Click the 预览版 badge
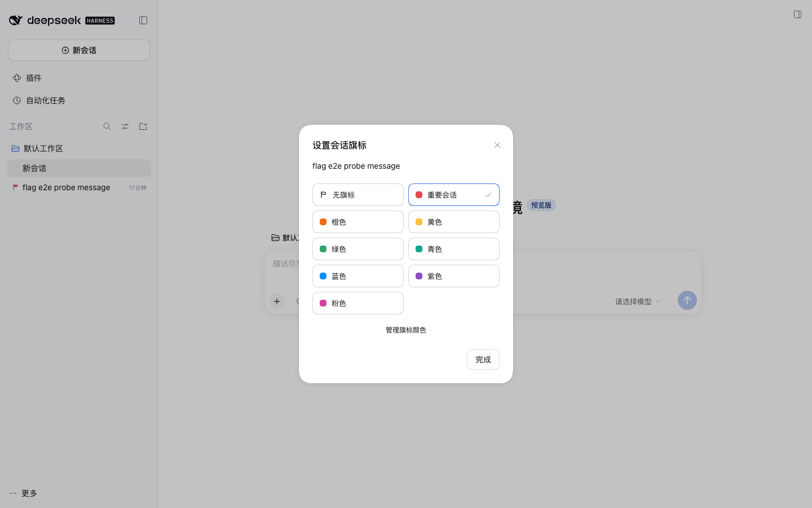This screenshot has width=812, height=508. point(541,205)
